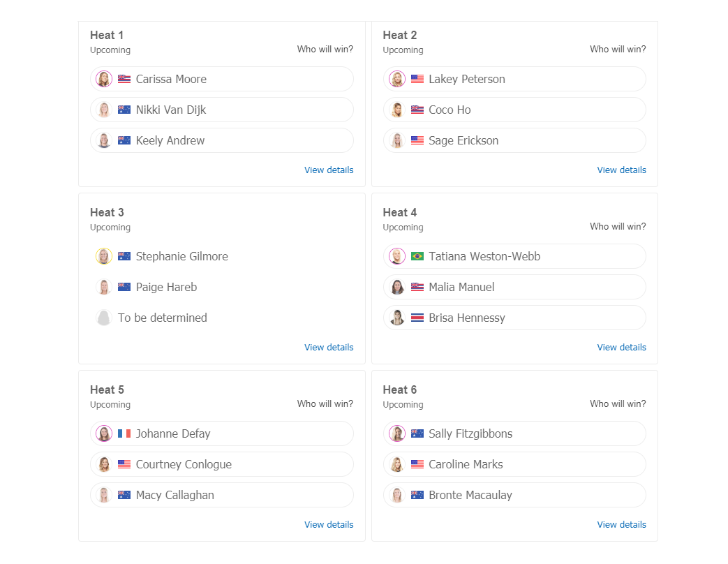
Task: Choose Courtney Conlogue as Heat 5 winner
Action: click(222, 464)
